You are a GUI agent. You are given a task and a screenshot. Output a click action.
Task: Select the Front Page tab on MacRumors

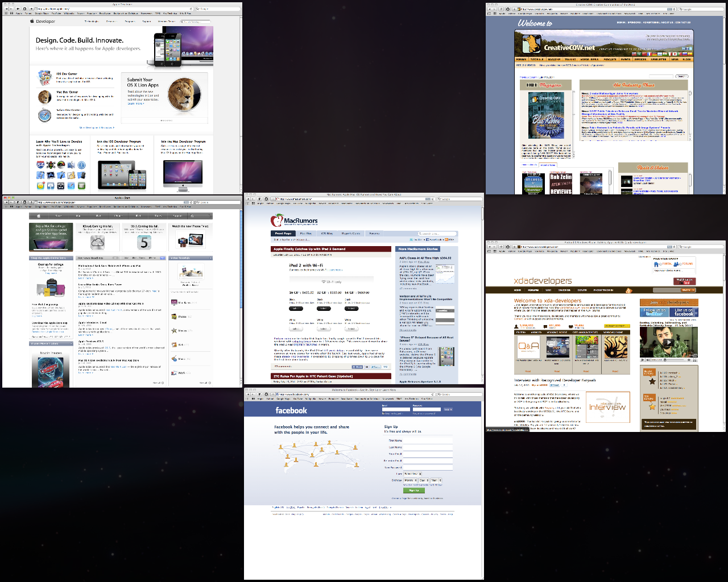[x=283, y=233]
